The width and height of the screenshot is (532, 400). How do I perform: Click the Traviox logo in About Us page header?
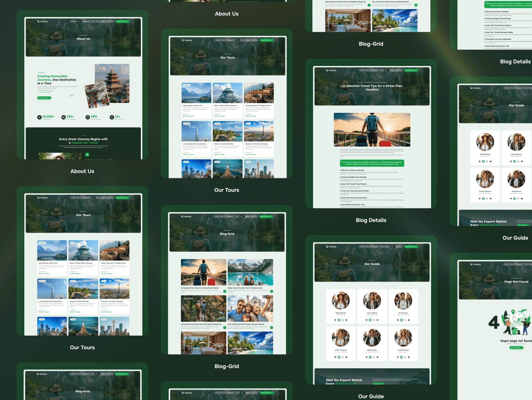pos(43,21)
